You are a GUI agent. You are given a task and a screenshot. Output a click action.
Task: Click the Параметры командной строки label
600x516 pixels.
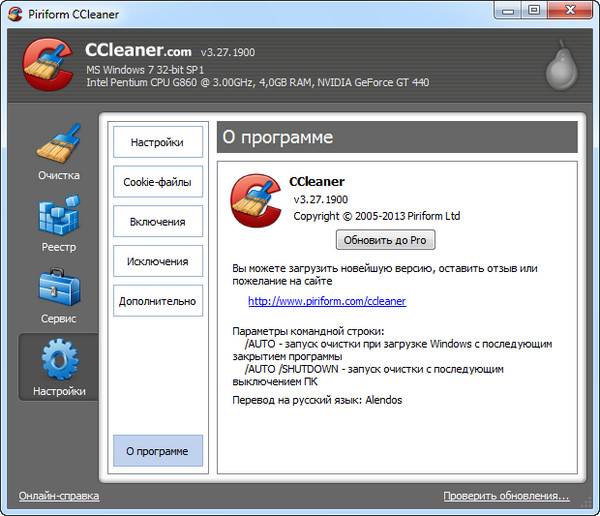(308, 331)
